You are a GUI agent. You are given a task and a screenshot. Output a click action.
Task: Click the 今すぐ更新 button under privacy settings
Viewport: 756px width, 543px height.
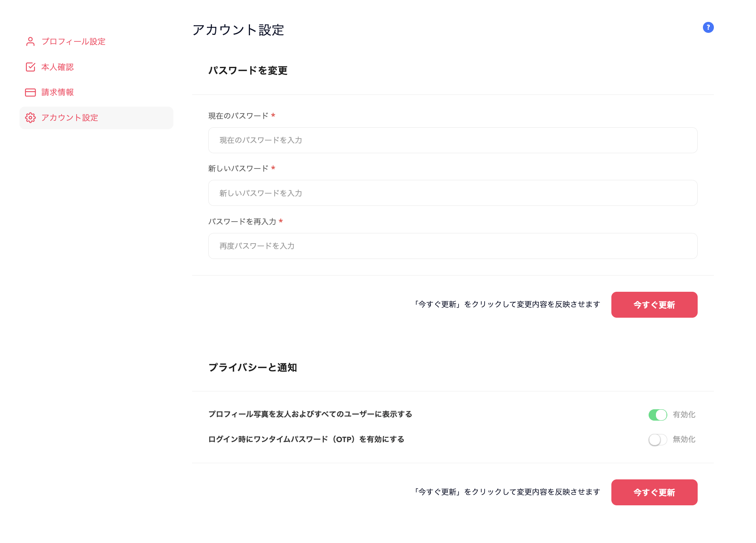coord(654,492)
